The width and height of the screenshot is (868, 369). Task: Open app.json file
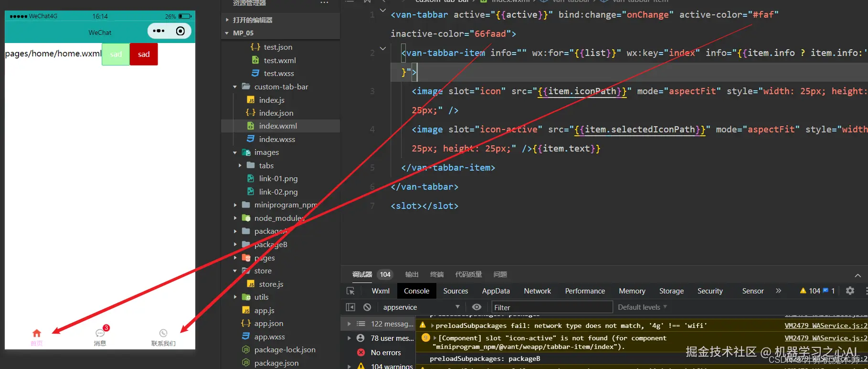pos(268,323)
